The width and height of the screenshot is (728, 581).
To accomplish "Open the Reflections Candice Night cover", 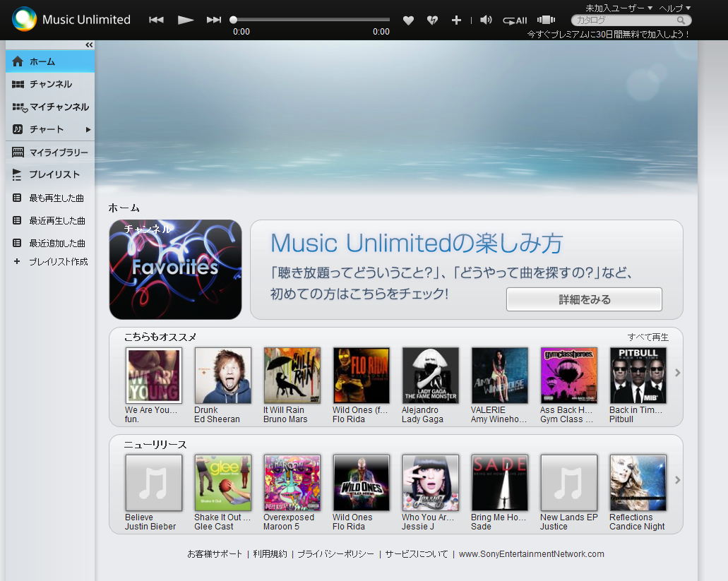I will coord(638,483).
